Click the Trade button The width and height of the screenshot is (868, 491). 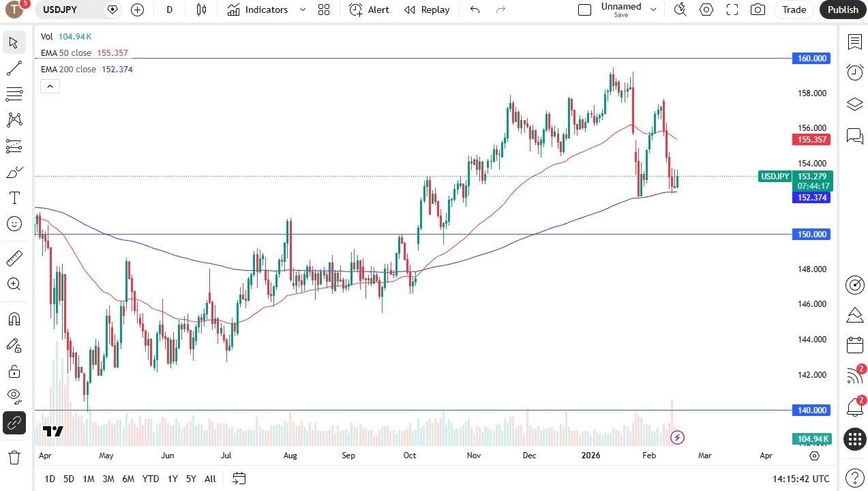[x=794, y=10]
